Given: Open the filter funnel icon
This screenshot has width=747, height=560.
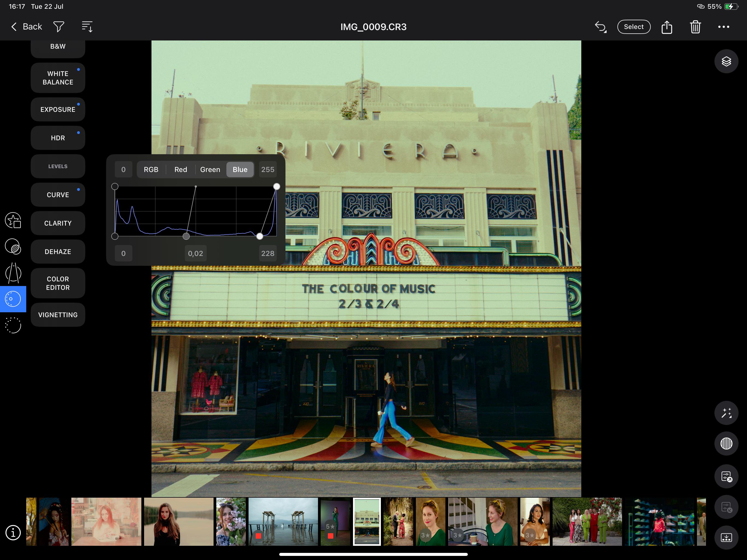Looking at the screenshot, I should (59, 27).
